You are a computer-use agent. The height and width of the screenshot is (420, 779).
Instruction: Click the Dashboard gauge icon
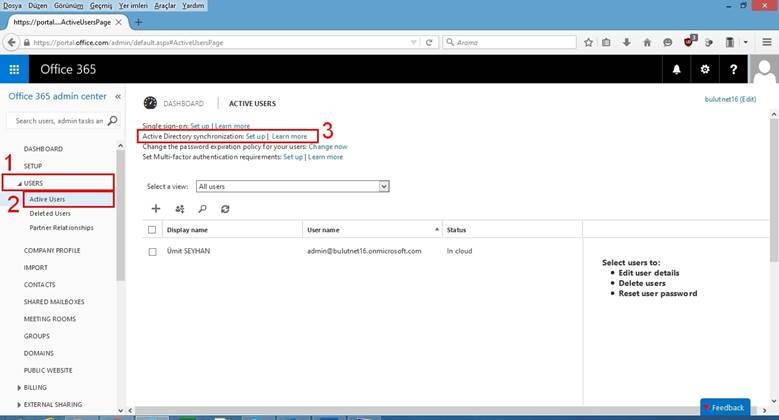(150, 103)
